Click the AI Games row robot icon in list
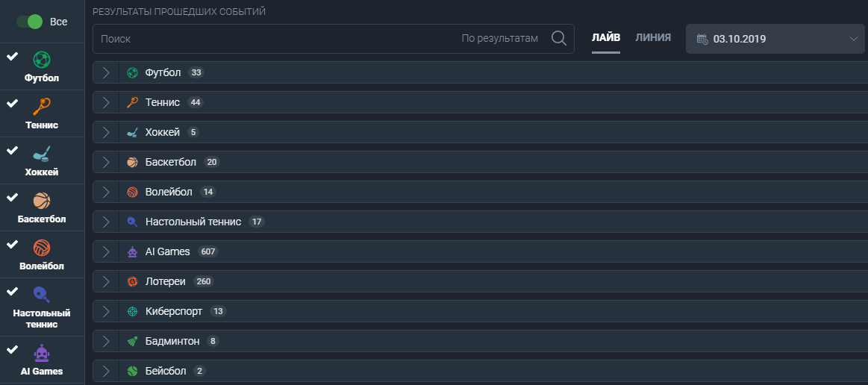The width and height of the screenshot is (868, 385). point(132,251)
